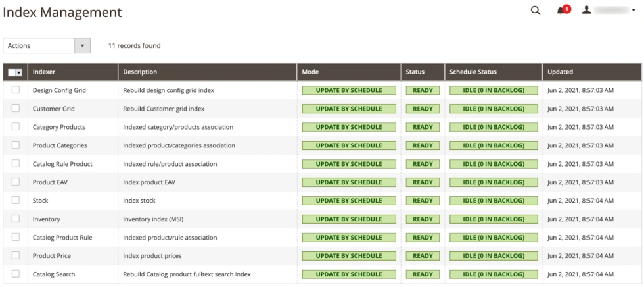Expand the select-all checkbox dropdown in header

(x=18, y=72)
